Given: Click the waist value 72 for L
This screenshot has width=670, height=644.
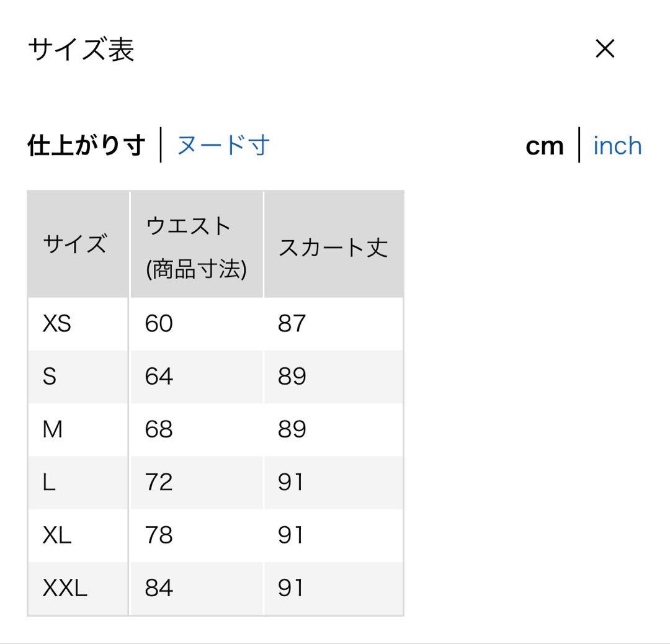Looking at the screenshot, I should click(x=159, y=482).
